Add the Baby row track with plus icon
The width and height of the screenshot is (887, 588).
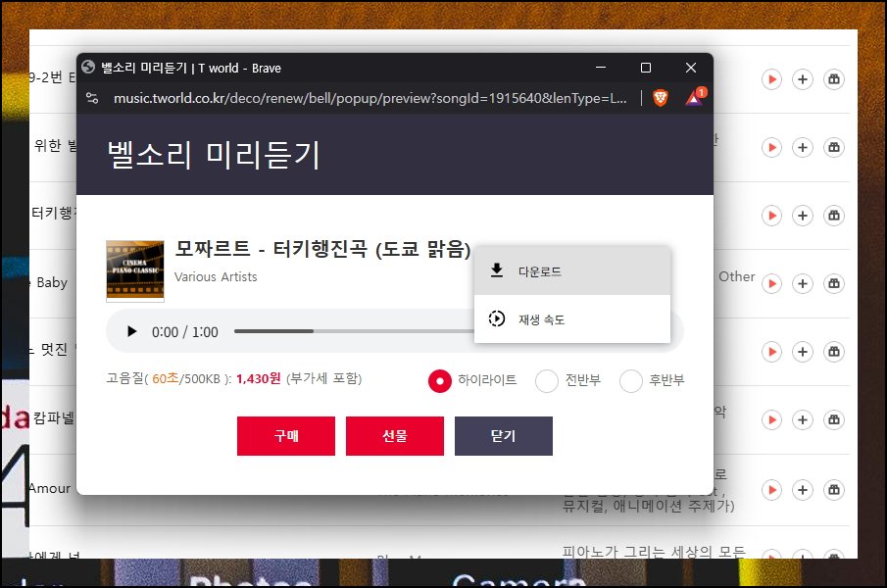pos(802,283)
